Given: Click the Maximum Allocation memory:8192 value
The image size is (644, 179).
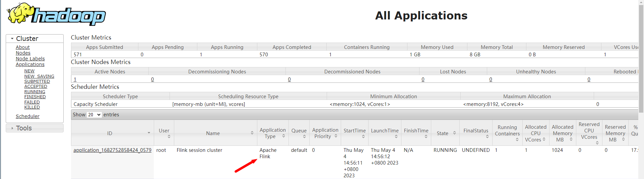Looking at the screenshot, I should [x=493, y=104].
